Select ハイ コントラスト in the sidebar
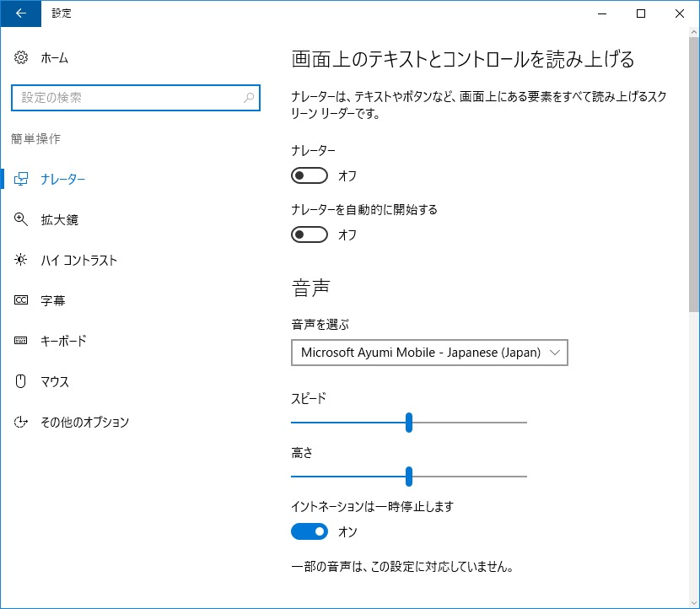The height and width of the screenshot is (609, 700). pos(20,260)
